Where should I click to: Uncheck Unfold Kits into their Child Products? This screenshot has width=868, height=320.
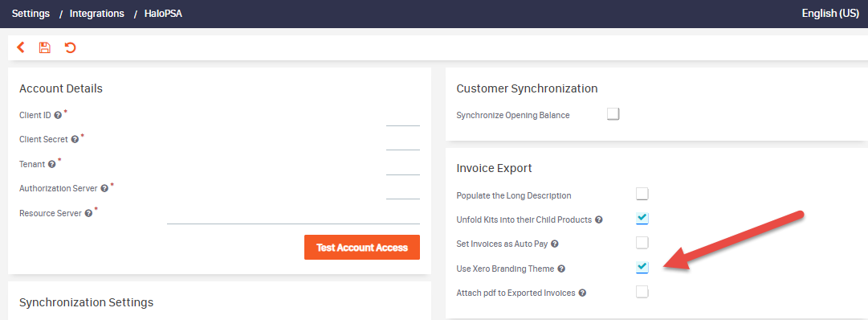pos(642,219)
